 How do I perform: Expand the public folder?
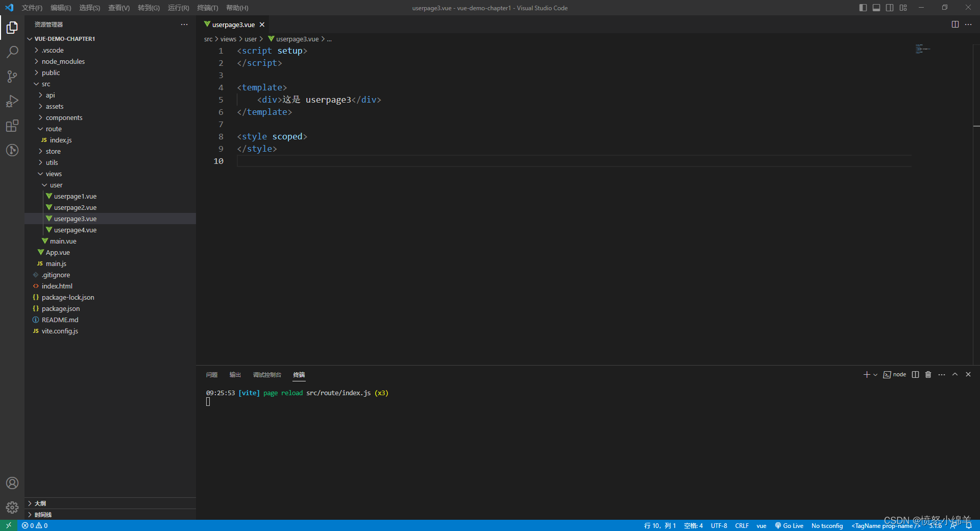tap(110, 73)
